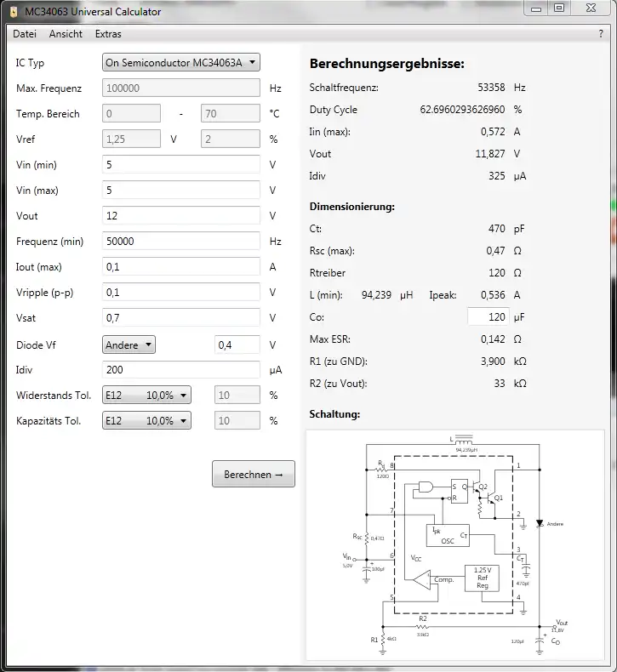
Task: Select the Vripple (p-p) input field
Action: [x=181, y=293]
